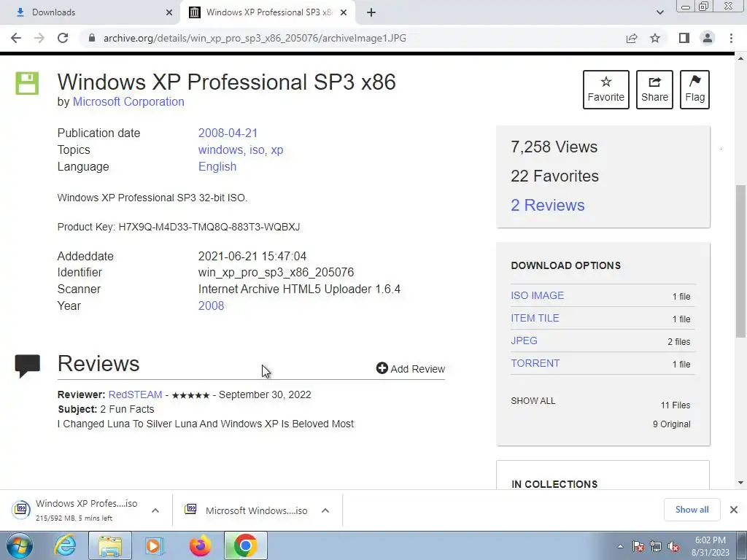Viewport: 747px width, 560px height.
Task: Favorite this archive item
Action: pos(606,90)
